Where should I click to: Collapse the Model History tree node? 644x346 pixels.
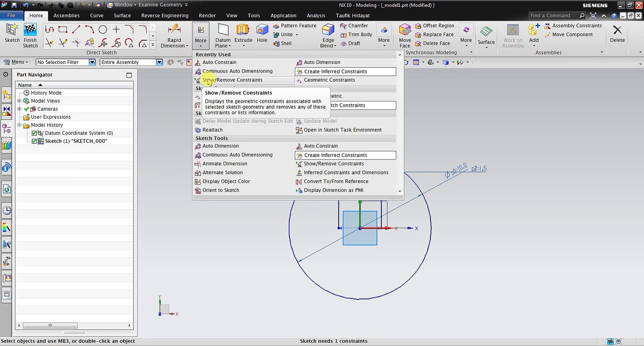coord(19,125)
